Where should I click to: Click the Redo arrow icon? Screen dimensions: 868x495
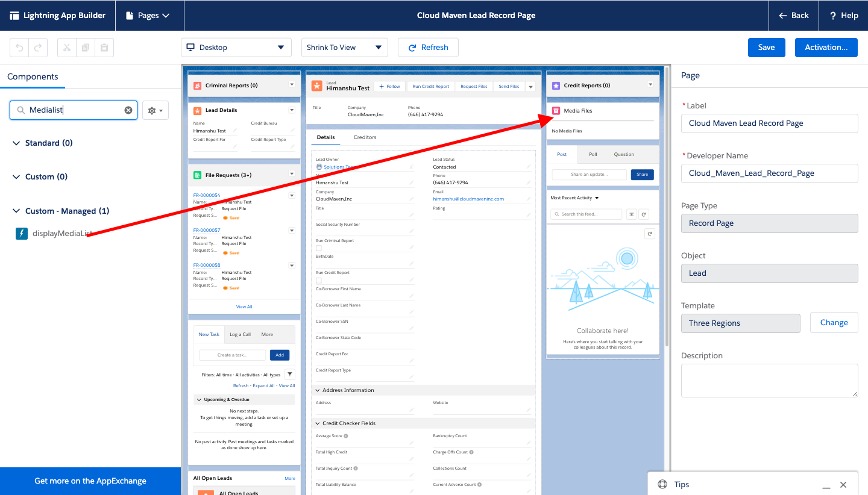37,48
